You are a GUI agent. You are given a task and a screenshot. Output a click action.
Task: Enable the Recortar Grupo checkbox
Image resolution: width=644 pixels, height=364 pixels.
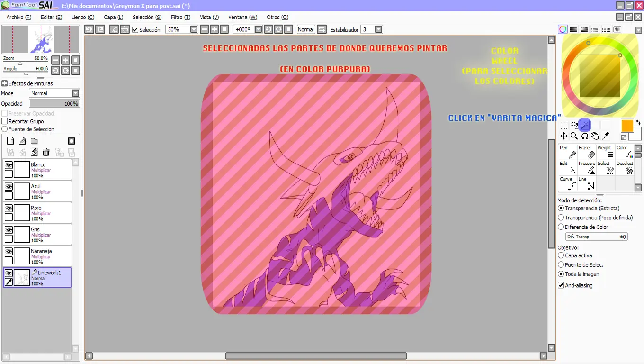pyautogui.click(x=5, y=121)
